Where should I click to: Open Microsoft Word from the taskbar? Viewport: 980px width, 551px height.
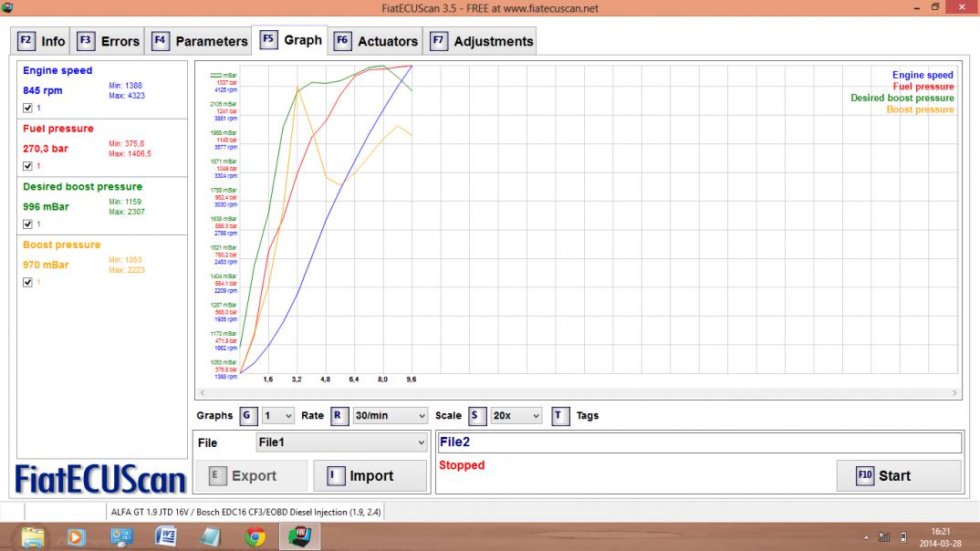(x=165, y=536)
